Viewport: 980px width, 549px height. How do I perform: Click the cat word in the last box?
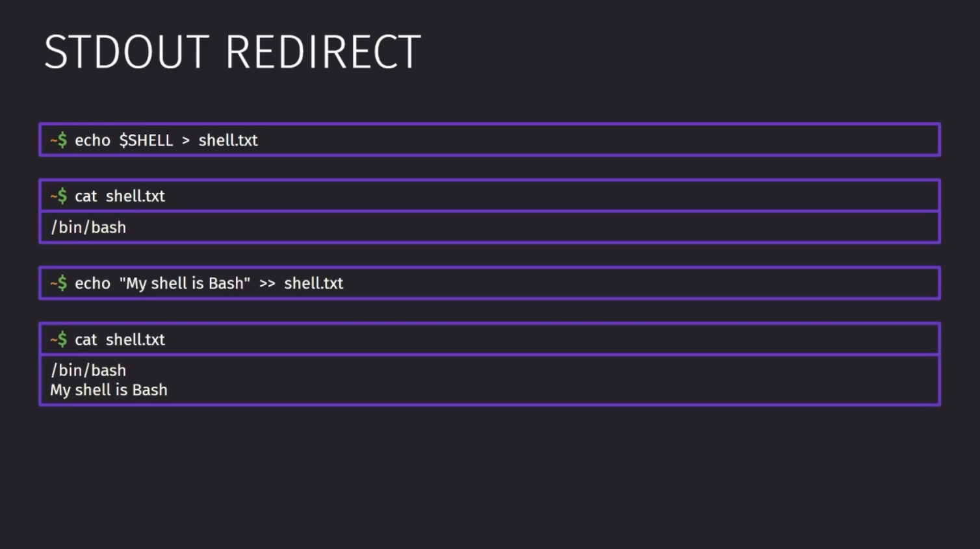tap(86, 340)
